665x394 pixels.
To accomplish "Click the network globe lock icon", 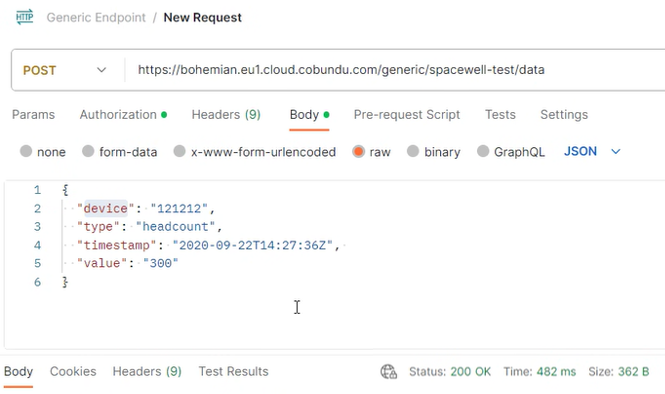I will click(388, 372).
